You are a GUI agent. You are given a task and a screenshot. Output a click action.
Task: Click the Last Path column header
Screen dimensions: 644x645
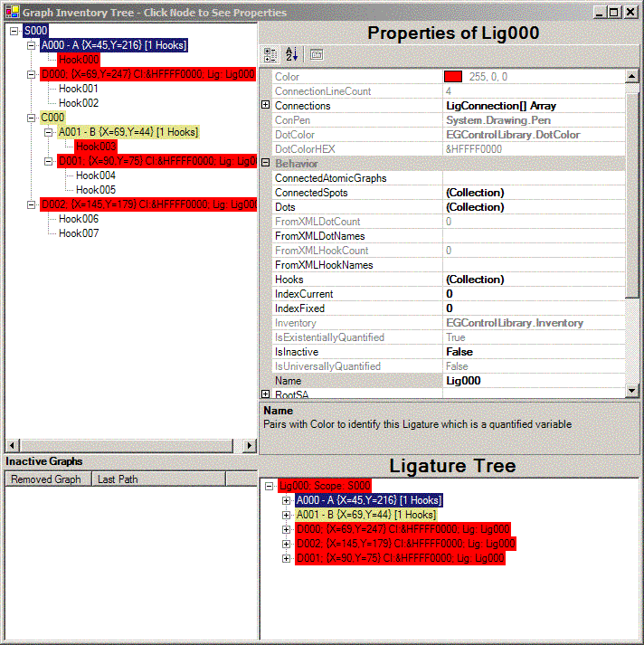tap(118, 479)
